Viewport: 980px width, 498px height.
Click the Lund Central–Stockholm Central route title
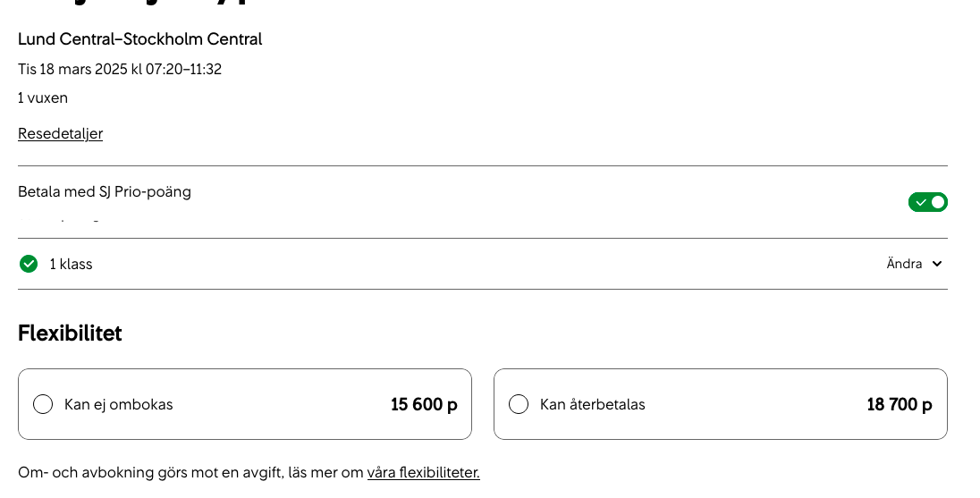point(139,39)
